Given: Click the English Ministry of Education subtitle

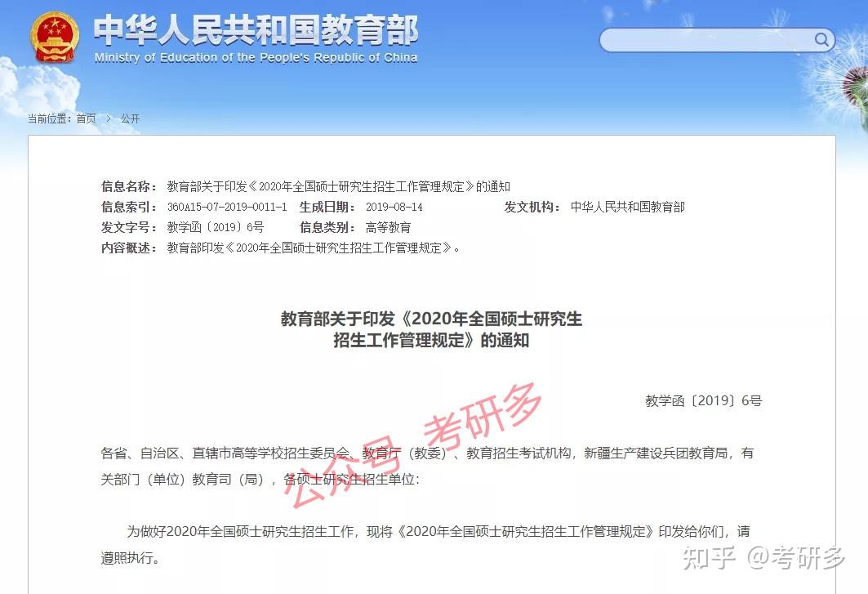Looking at the screenshot, I should (256, 58).
